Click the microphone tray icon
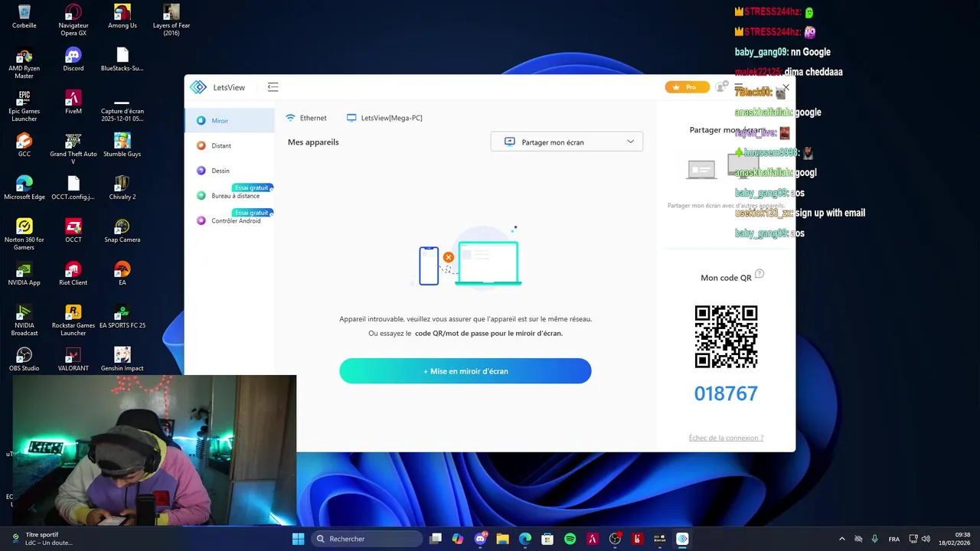 pos(874,539)
